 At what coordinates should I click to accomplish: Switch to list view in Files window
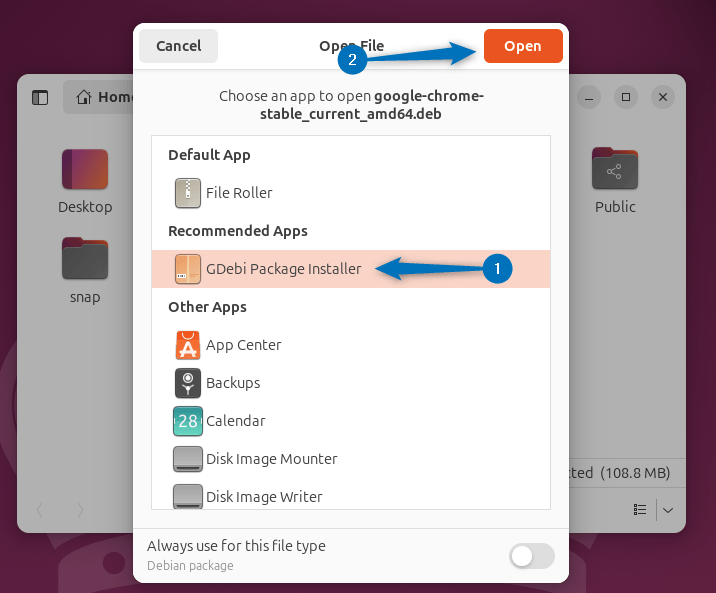pos(640,509)
